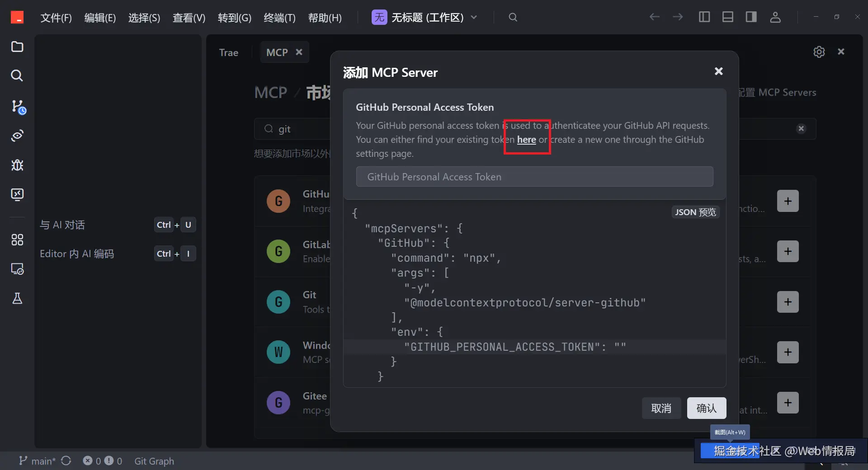This screenshot has width=868, height=470.
Task: Open the flask testing icon in sidebar
Action: tap(17, 298)
